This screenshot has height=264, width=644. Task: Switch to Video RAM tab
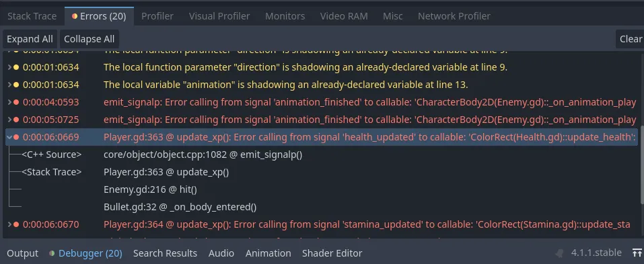point(344,16)
